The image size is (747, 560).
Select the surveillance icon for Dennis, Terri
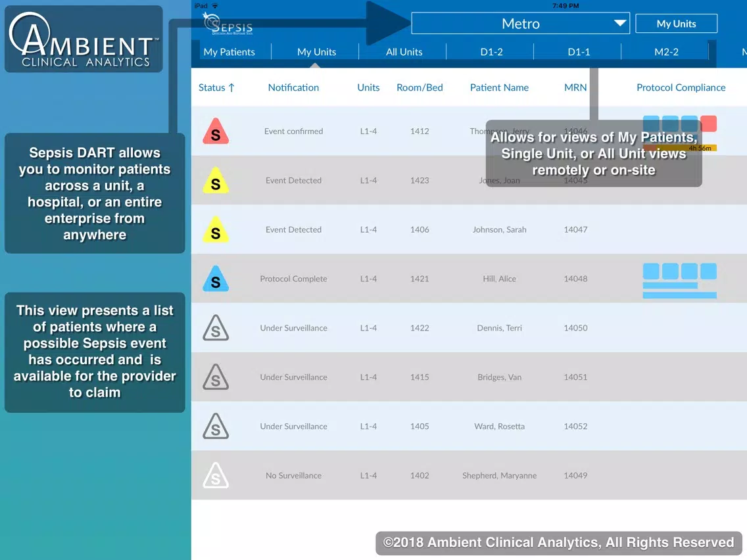(x=216, y=328)
